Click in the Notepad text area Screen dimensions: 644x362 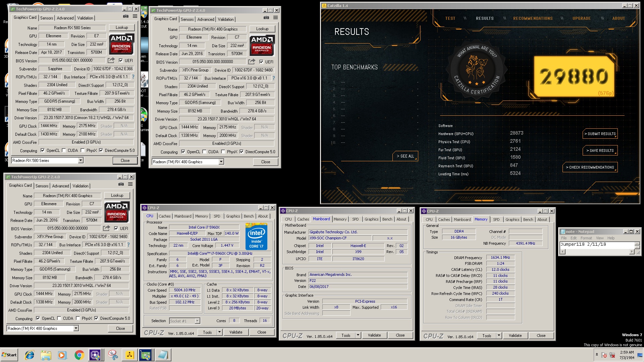597,245
